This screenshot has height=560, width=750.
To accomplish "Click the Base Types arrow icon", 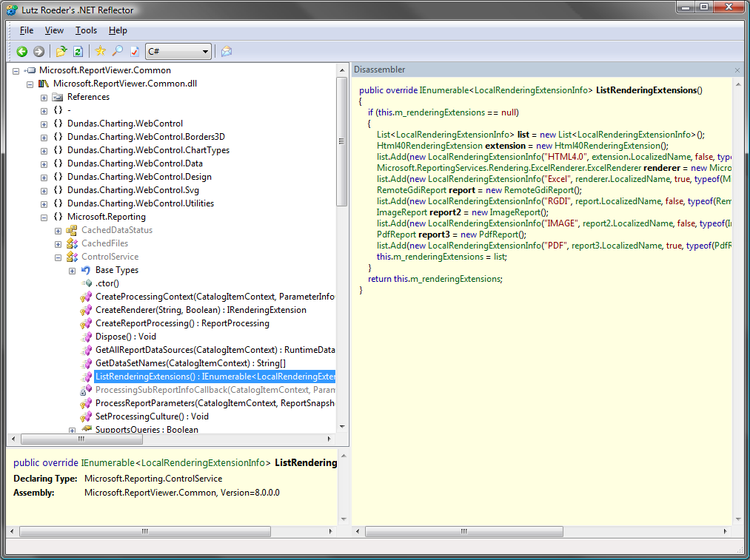I will tap(86, 270).
